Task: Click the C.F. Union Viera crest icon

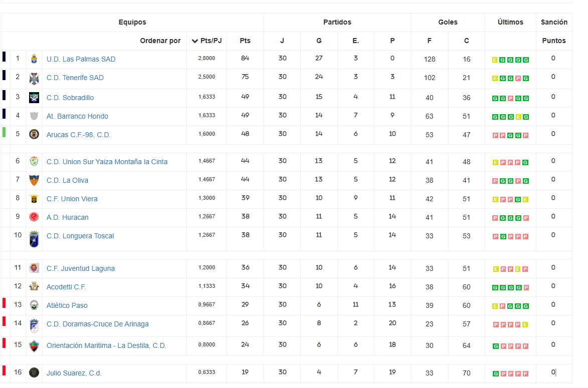Action: (x=34, y=198)
